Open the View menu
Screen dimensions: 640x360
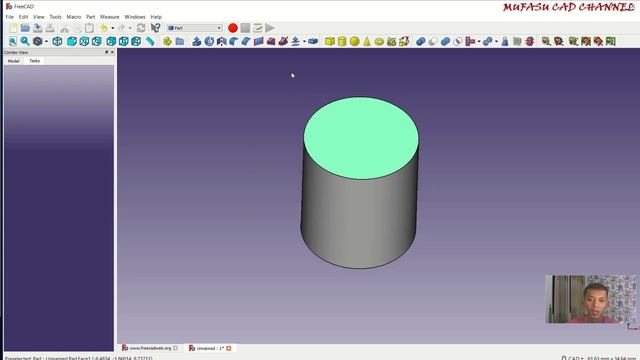[x=39, y=17]
